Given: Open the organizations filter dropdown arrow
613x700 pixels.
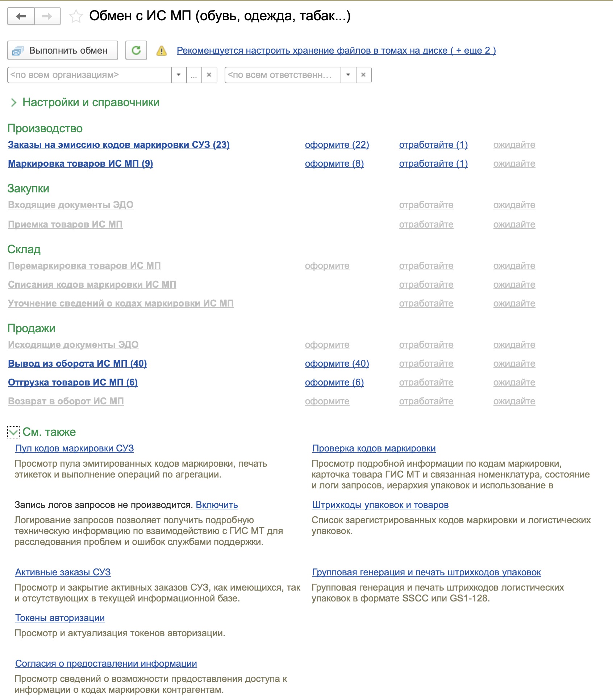Looking at the screenshot, I should 179,75.
